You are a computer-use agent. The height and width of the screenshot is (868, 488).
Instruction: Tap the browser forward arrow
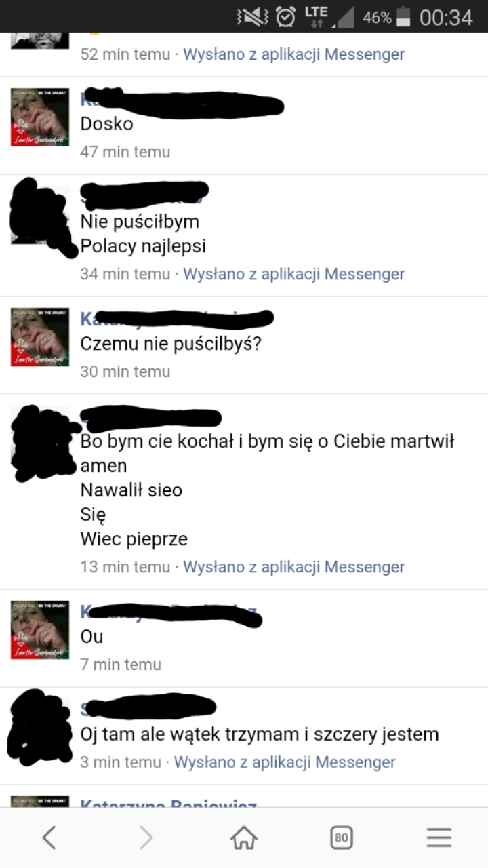146,838
